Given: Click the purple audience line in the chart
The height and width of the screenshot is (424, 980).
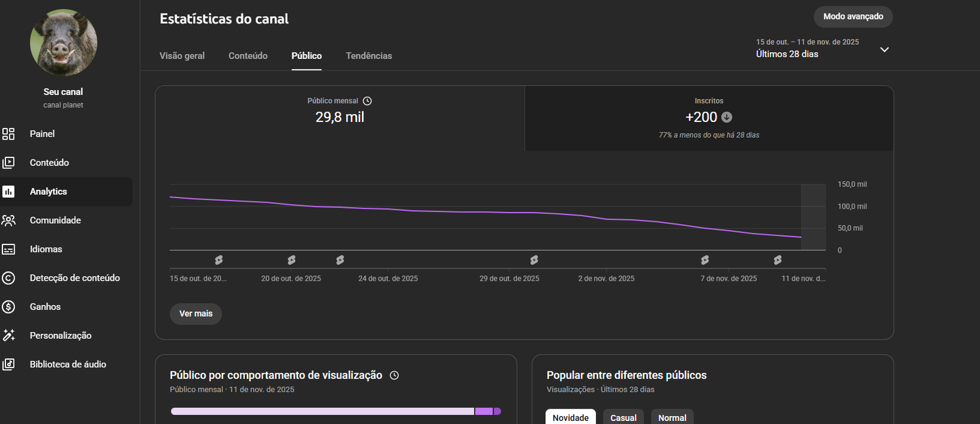Looking at the screenshot, I should [485, 212].
